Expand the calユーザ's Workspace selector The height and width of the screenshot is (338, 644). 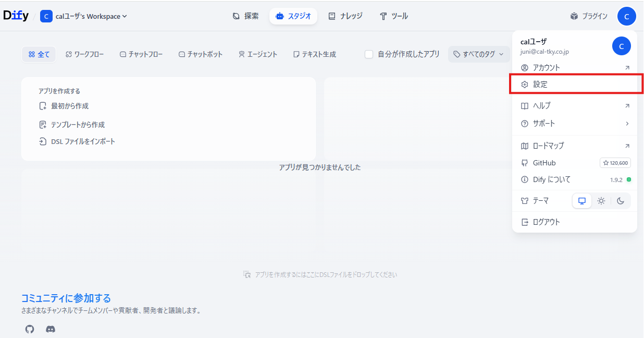pos(83,16)
